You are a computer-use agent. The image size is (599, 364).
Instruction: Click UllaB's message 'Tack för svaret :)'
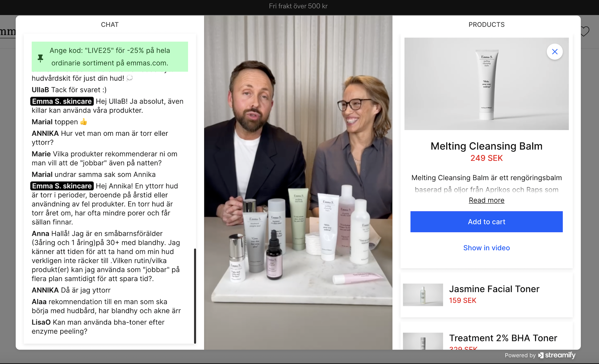(69, 90)
